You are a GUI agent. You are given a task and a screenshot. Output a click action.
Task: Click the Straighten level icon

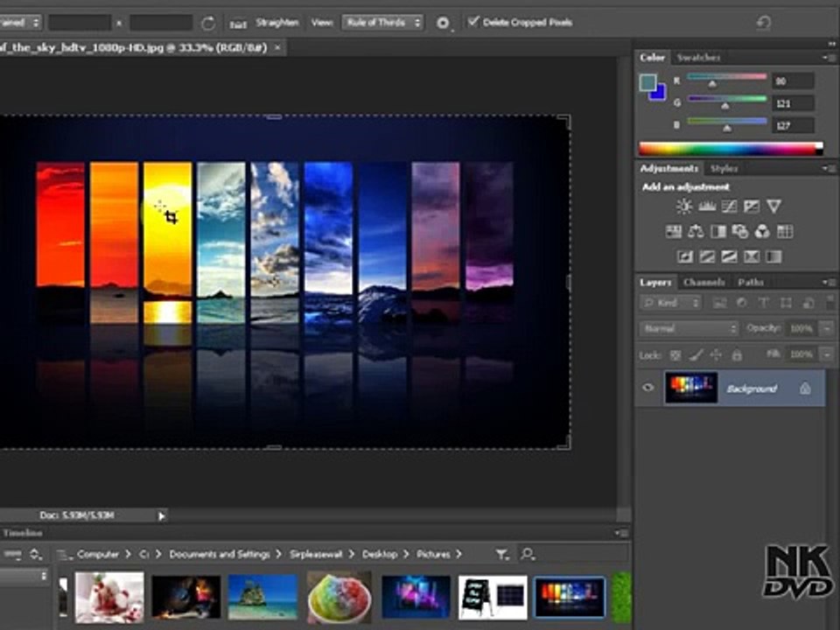[x=238, y=23]
